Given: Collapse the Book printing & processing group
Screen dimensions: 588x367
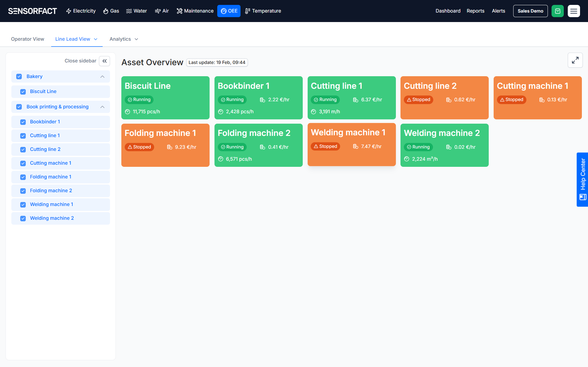Looking at the screenshot, I should click(x=102, y=107).
